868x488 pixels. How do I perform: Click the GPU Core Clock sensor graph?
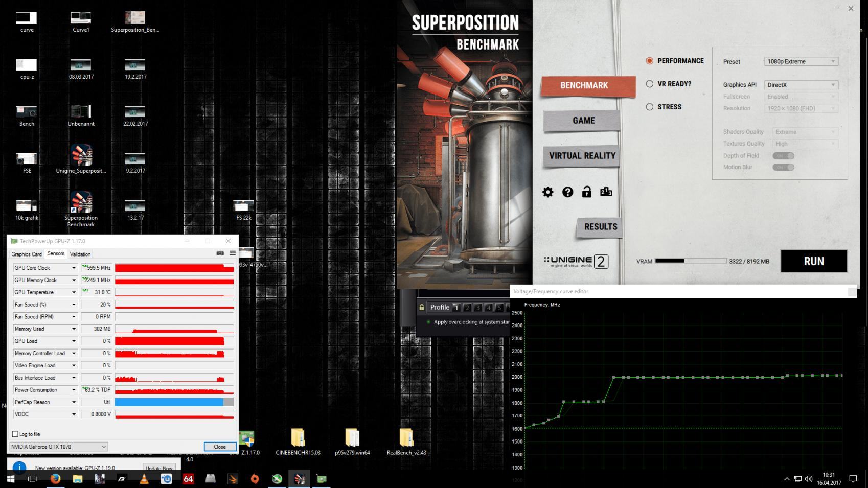coord(174,268)
